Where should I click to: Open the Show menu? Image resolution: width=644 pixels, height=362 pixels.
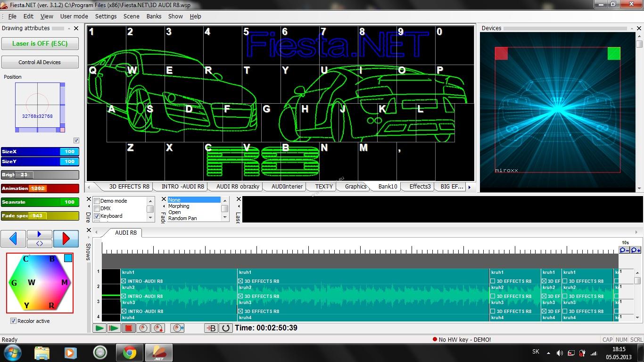coord(175,16)
